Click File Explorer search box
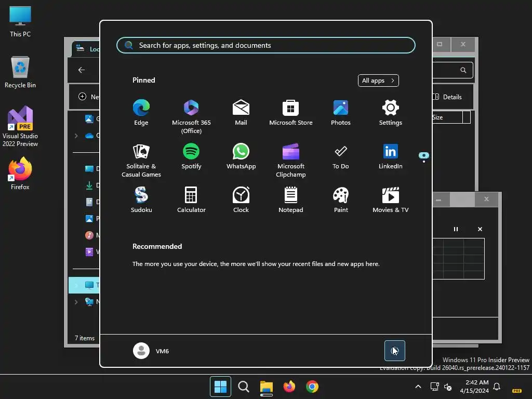This screenshot has width=532, height=399. [x=453, y=70]
